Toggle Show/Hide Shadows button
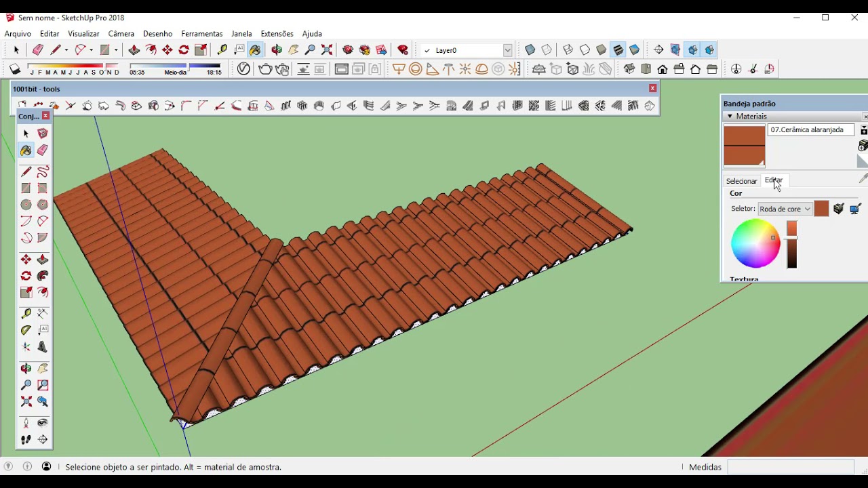Image resolution: width=868 pixels, height=488 pixels. pyautogui.click(x=15, y=69)
